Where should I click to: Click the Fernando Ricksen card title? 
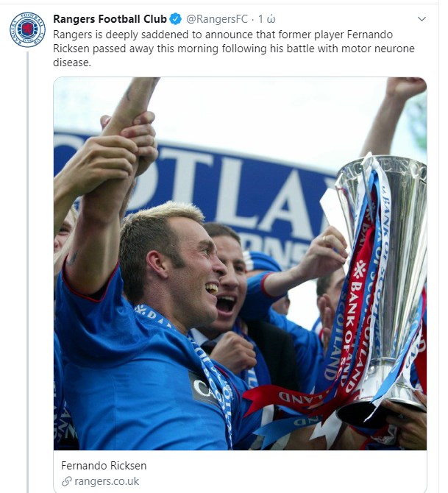point(104,466)
